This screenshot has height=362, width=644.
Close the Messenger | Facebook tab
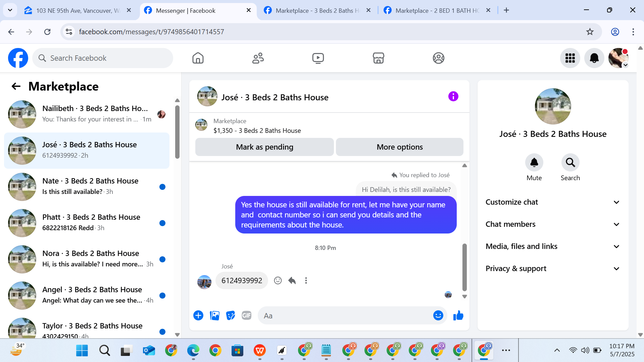(249, 10)
